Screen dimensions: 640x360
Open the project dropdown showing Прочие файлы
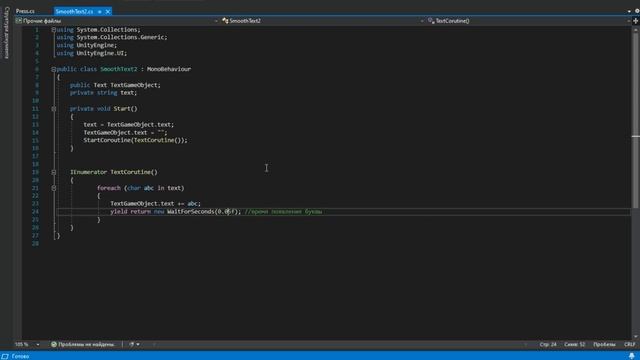117,21
